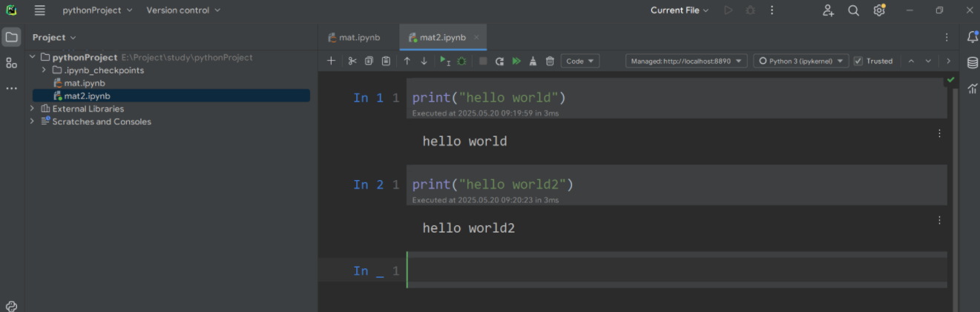Screen dimensions: 980x312
Task: Expand the .ipynb_checkpoints folder
Action: pos(44,70)
